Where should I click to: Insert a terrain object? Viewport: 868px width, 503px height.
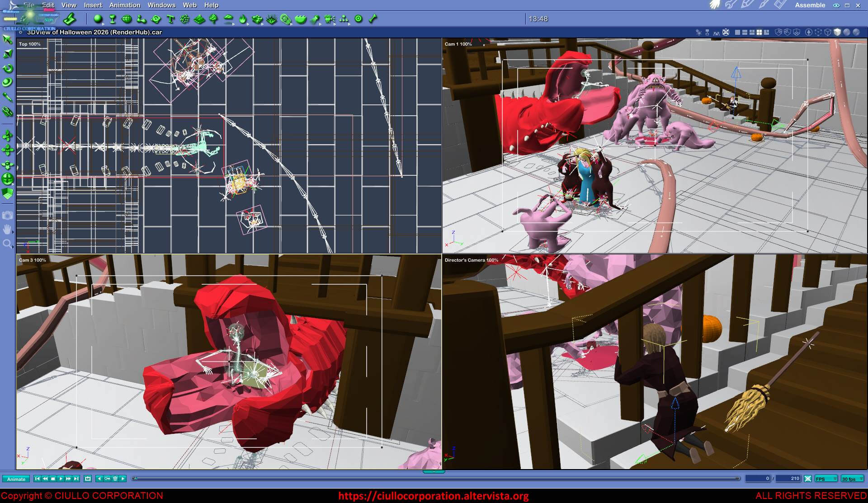[199, 19]
